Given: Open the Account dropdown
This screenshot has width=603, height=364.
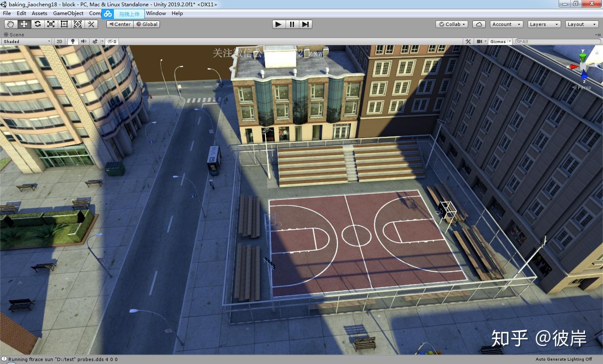Looking at the screenshot, I should pos(507,24).
